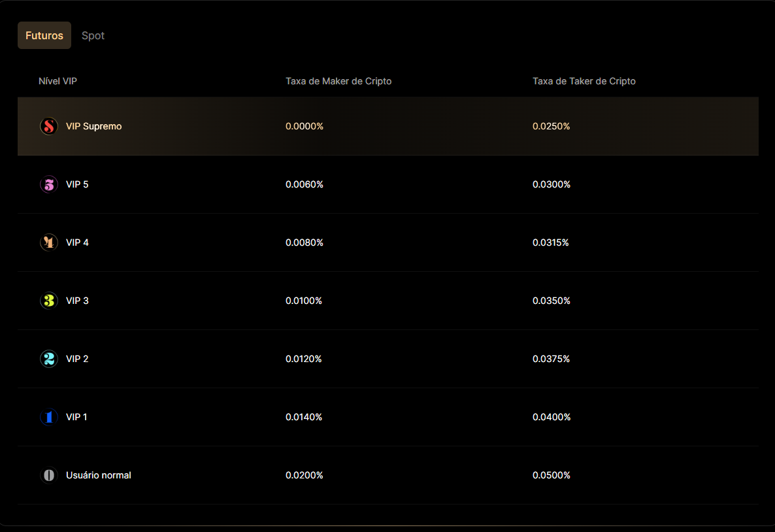
Task: Click VIP 4 taker fee 0.0315%
Action: 551,242
